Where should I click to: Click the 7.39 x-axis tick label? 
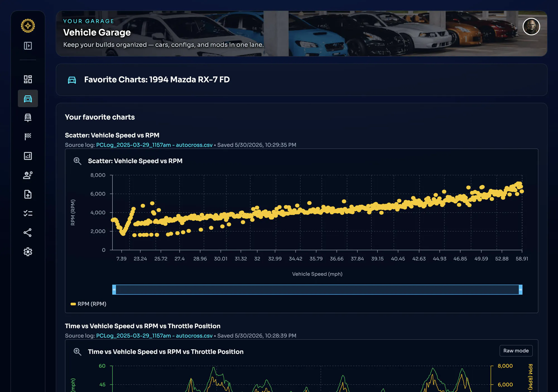(x=121, y=259)
